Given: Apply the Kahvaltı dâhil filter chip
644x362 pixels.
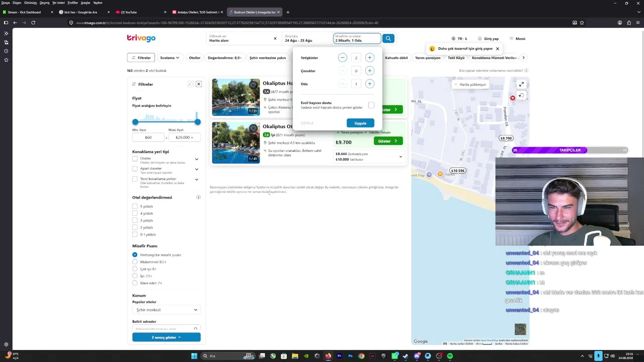Looking at the screenshot, I should (396, 58).
